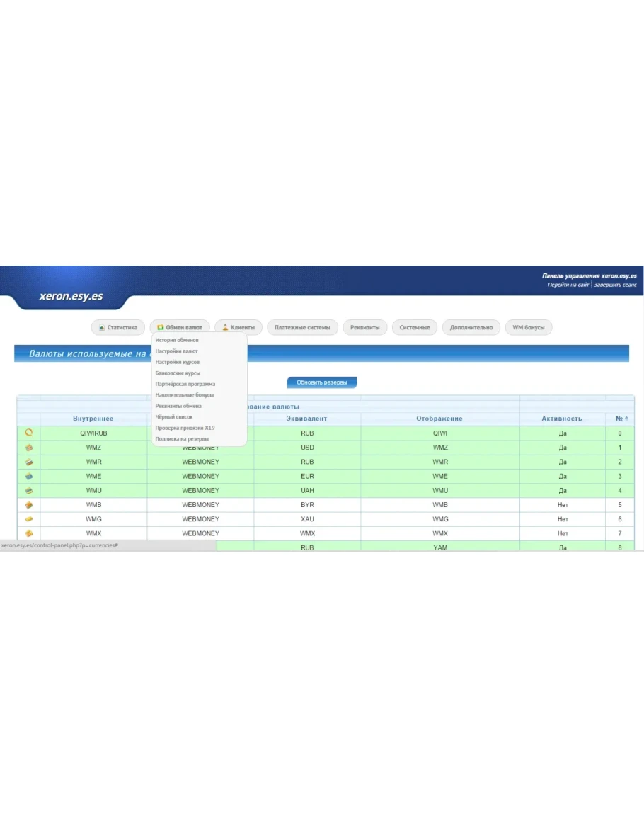Expand the Дополнительно menu
The height and width of the screenshot is (818, 644).
pos(471,327)
